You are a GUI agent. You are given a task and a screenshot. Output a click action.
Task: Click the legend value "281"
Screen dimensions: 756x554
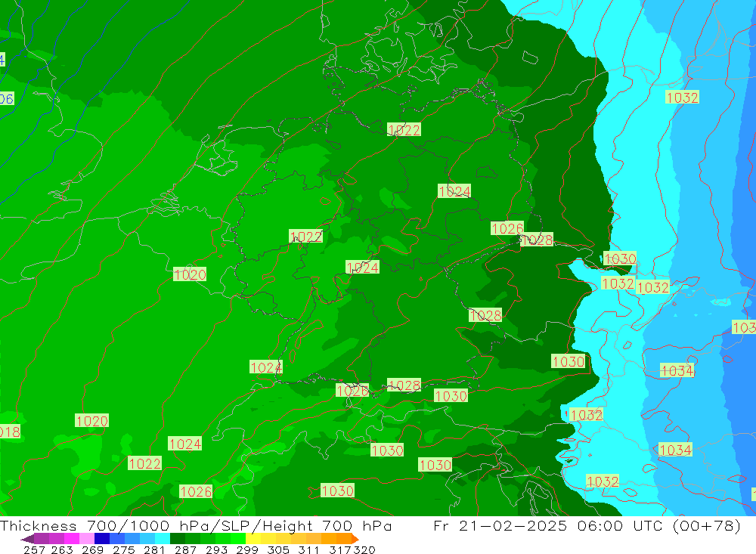pos(154,549)
